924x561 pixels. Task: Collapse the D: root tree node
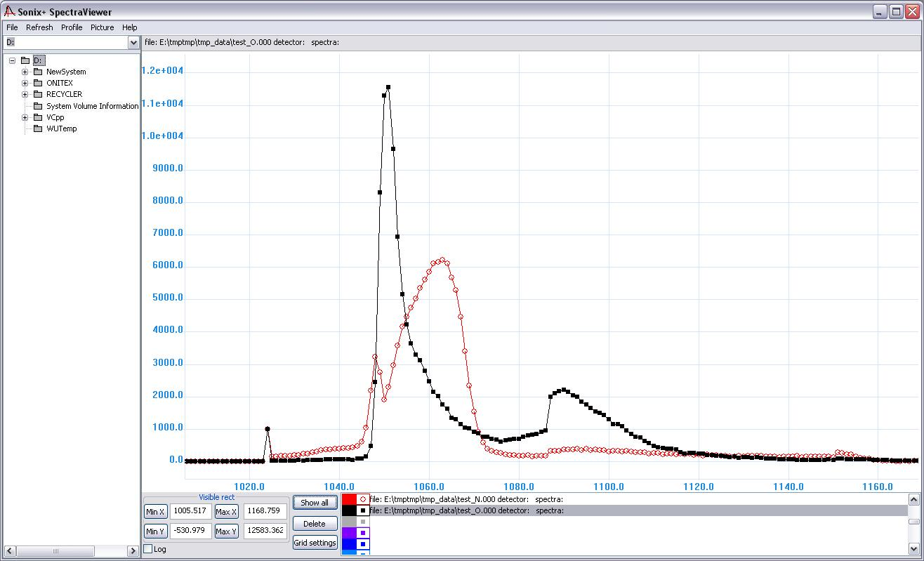tap(12, 60)
